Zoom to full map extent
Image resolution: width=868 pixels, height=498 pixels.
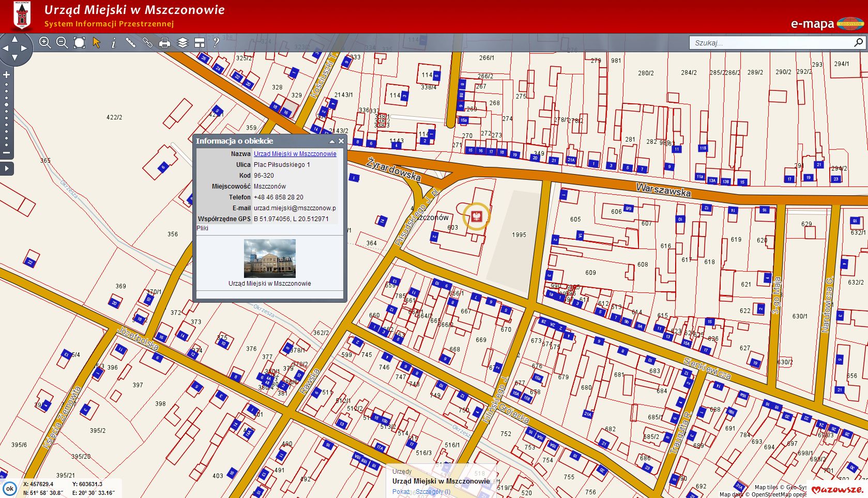(x=79, y=43)
